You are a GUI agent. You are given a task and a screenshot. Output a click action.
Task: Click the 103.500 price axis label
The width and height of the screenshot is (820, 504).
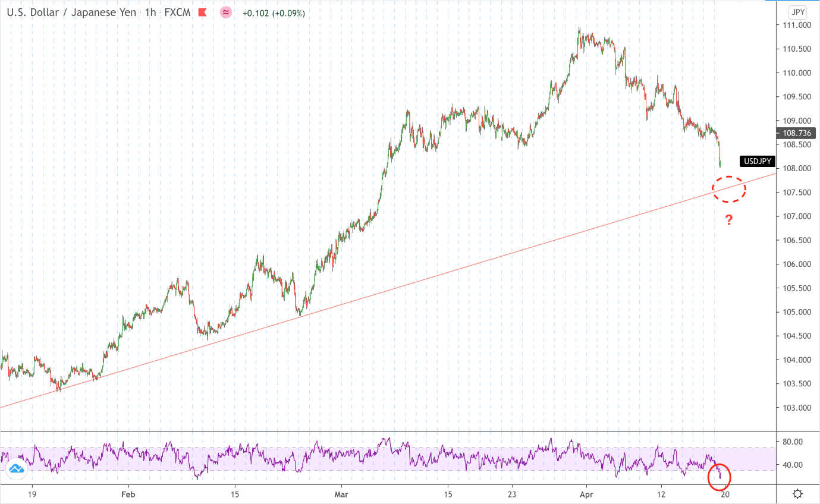pyautogui.click(x=796, y=384)
